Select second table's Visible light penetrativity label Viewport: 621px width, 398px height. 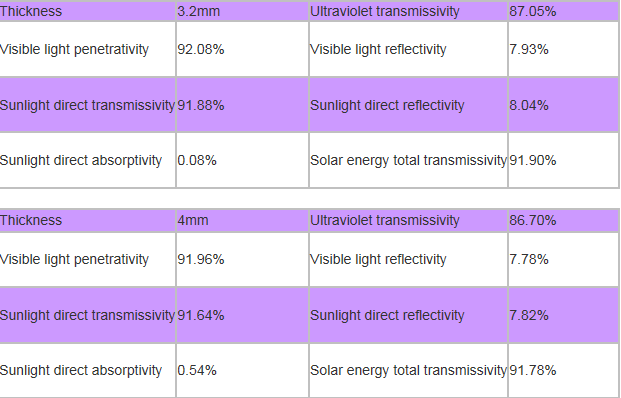point(74,259)
